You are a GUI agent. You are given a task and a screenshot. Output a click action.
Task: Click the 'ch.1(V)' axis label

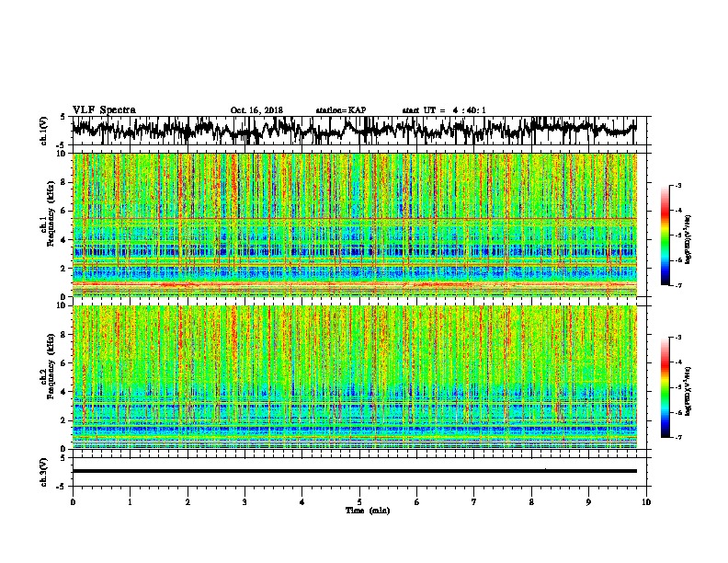(x=44, y=131)
